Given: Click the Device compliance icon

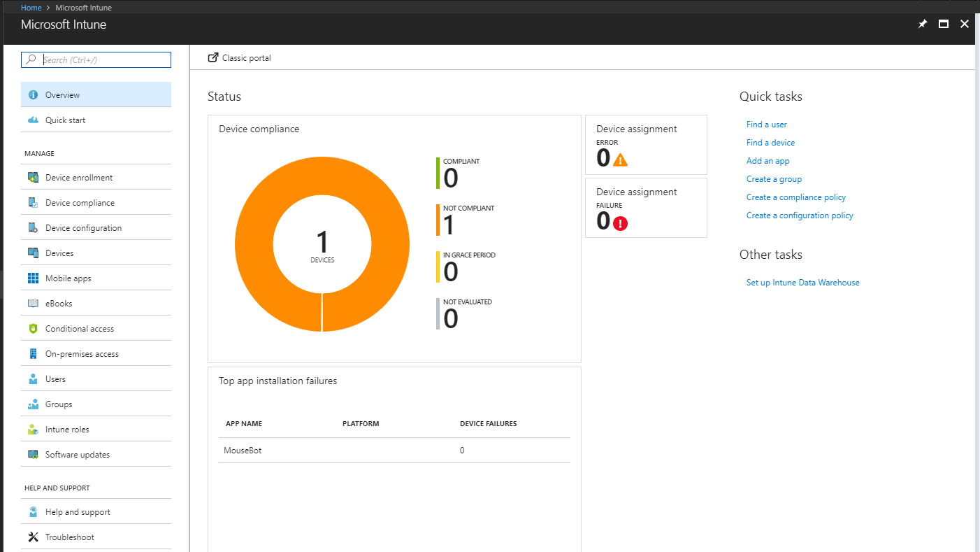Looking at the screenshot, I should click(x=33, y=203).
